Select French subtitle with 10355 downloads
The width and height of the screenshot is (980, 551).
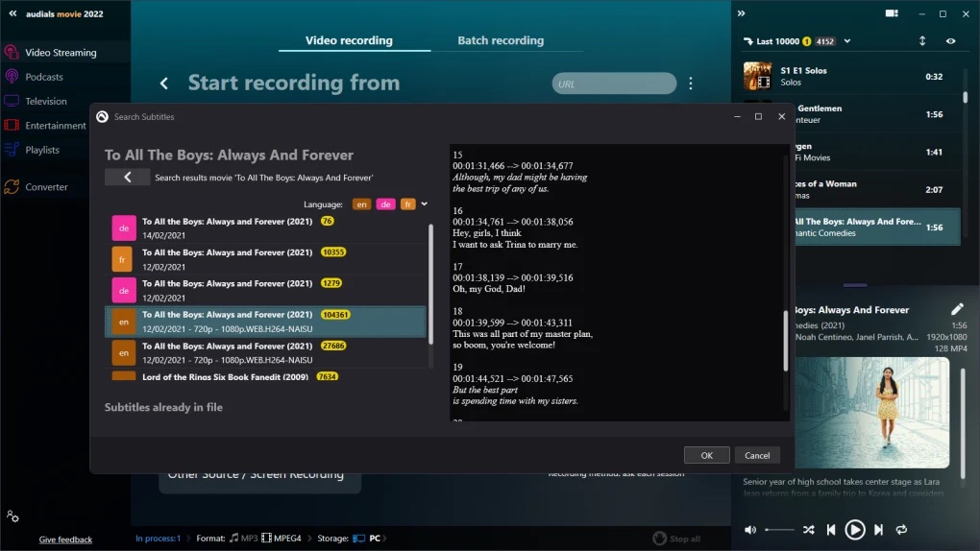coord(267,259)
